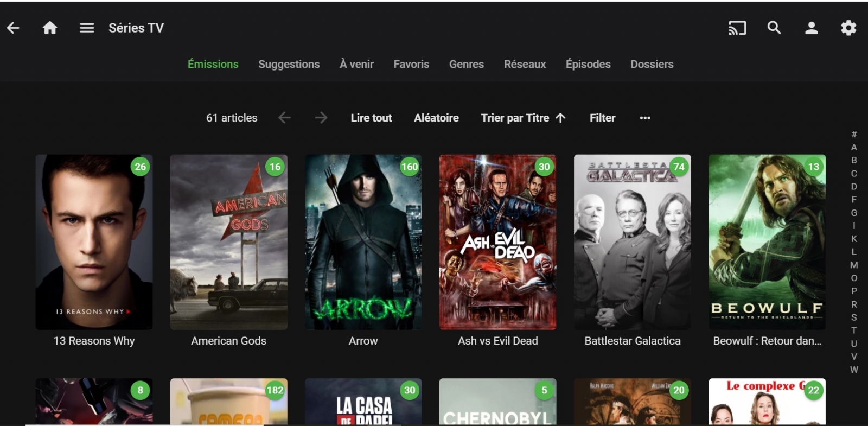Open the Battlestar Galactica poster
This screenshot has width=868, height=426.
coord(633,242)
